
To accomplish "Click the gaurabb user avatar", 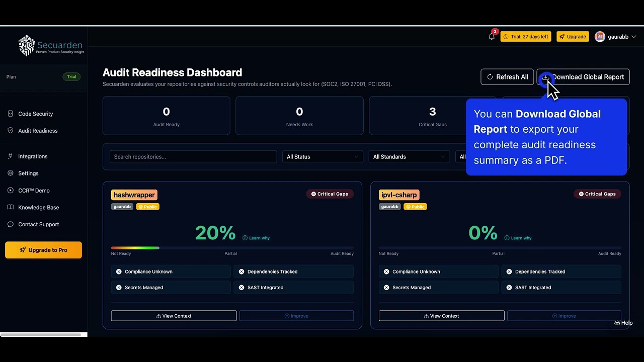I will (x=600, y=37).
